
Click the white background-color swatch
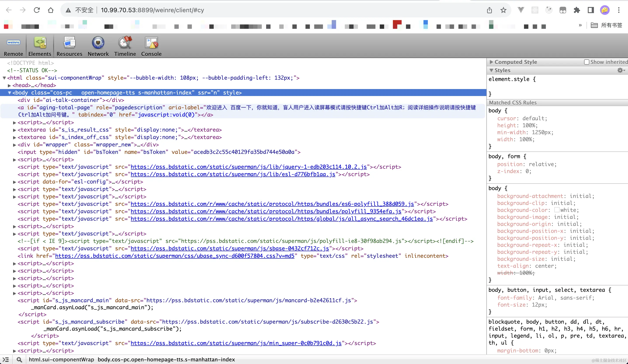[557, 210]
